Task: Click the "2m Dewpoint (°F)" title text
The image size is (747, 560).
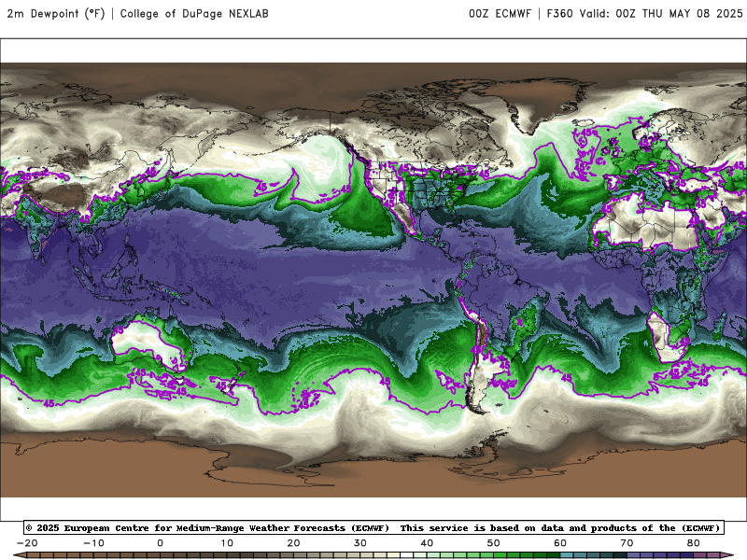Action: coord(56,14)
